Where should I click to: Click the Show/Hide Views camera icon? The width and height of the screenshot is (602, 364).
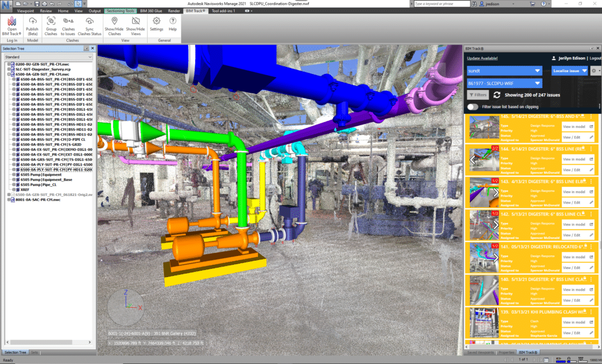click(x=136, y=21)
